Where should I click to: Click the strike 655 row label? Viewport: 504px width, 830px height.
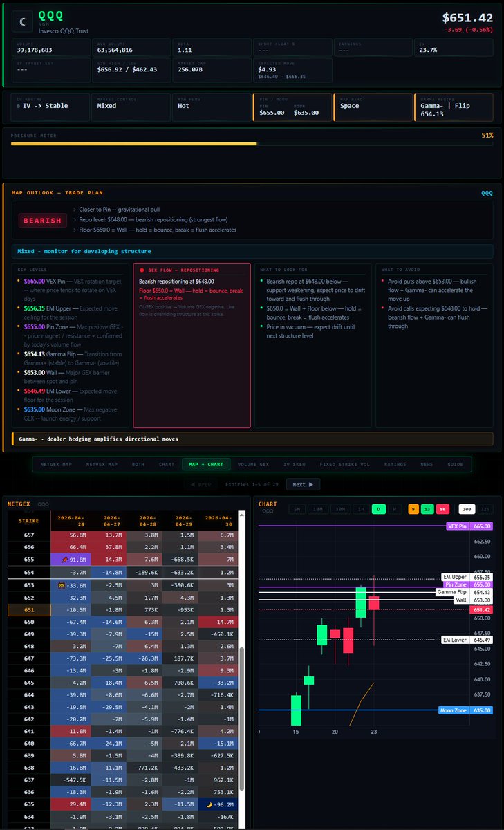pos(29,559)
